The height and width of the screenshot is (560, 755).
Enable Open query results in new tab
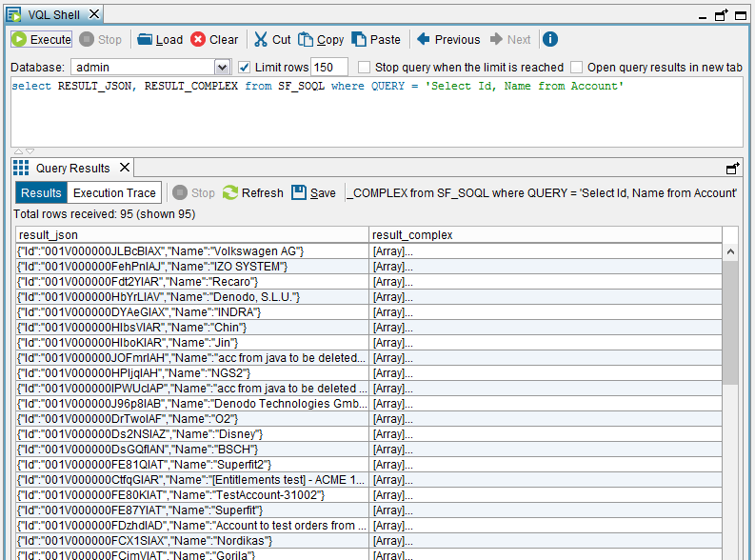tap(576, 67)
